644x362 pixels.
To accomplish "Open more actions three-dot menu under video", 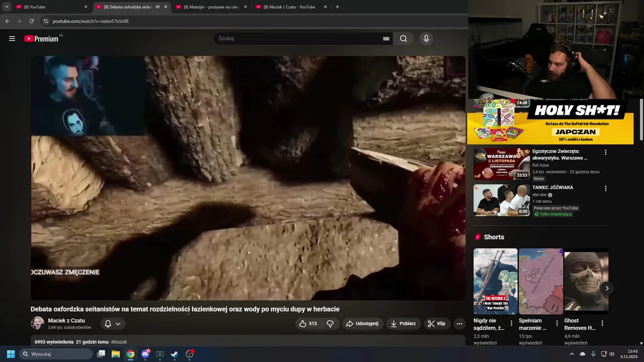I will pyautogui.click(x=459, y=324).
